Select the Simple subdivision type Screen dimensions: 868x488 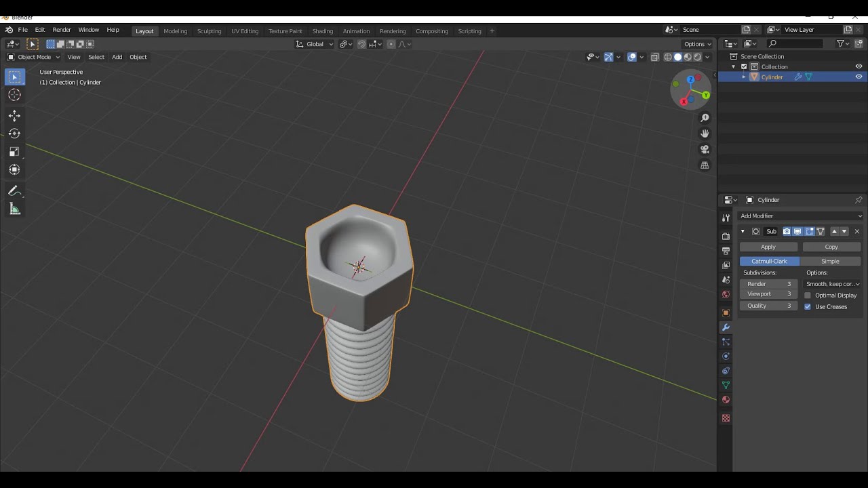(831, 261)
